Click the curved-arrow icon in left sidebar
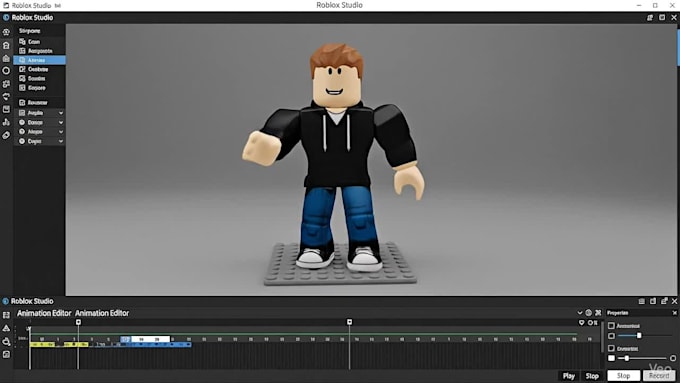The height and width of the screenshot is (383, 680). pos(6,96)
